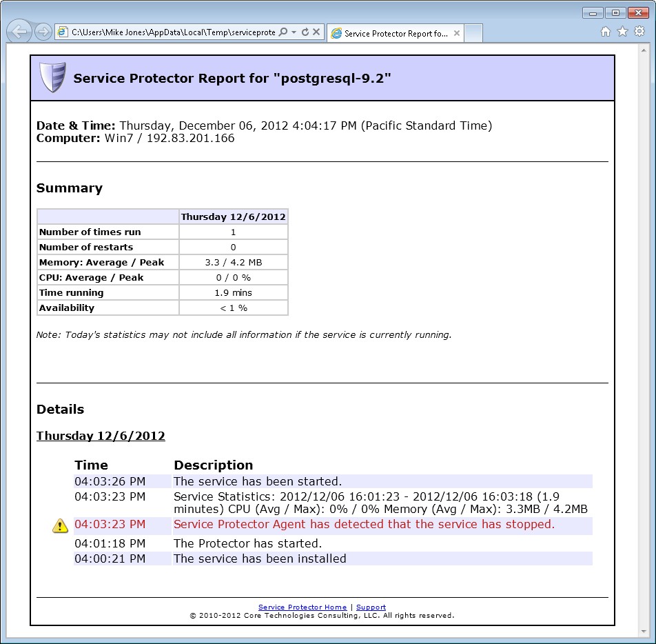Click the "04:03:26 PM" time entry
Viewport: 656px width, 644px height.
click(x=110, y=481)
